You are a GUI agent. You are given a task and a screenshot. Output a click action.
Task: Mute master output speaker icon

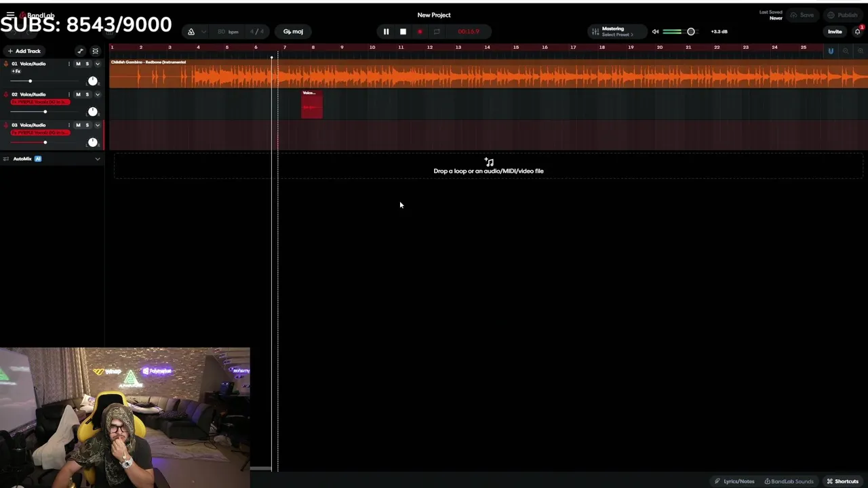[x=655, y=32]
